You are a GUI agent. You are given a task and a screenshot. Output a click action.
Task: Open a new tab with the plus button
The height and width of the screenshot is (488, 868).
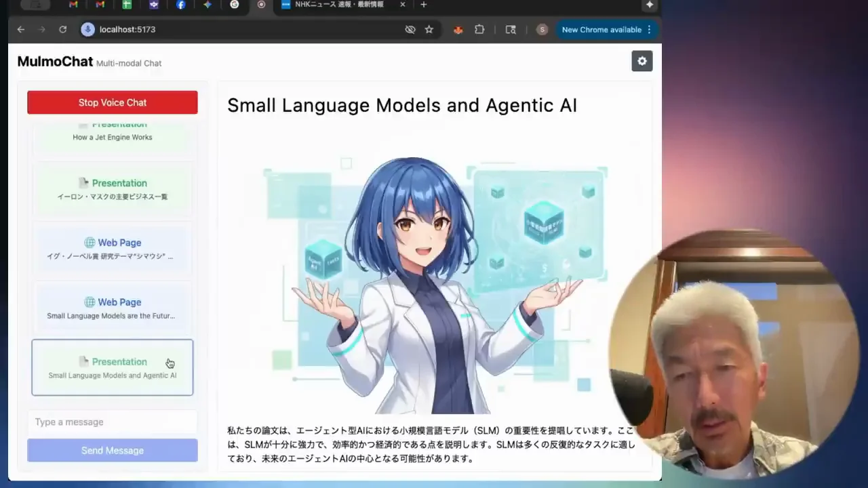(424, 5)
